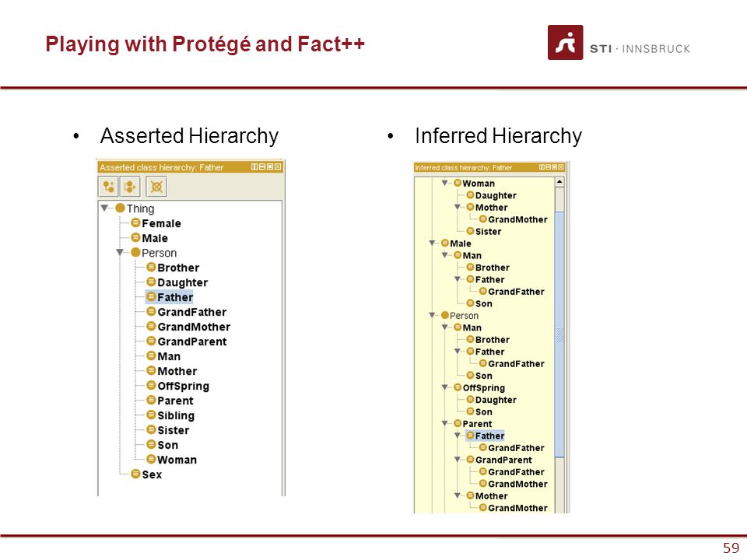Select Daughter under Woman in Inferred tree
Image resolution: width=747 pixels, height=560 pixels.
(x=496, y=195)
